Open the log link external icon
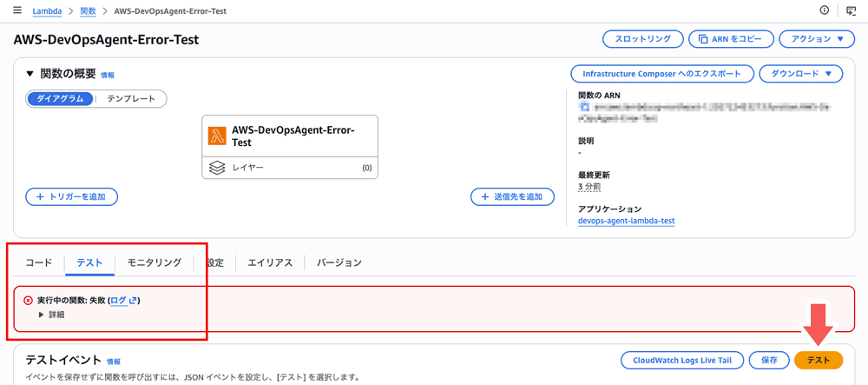This screenshot has width=868, height=385. (133, 301)
